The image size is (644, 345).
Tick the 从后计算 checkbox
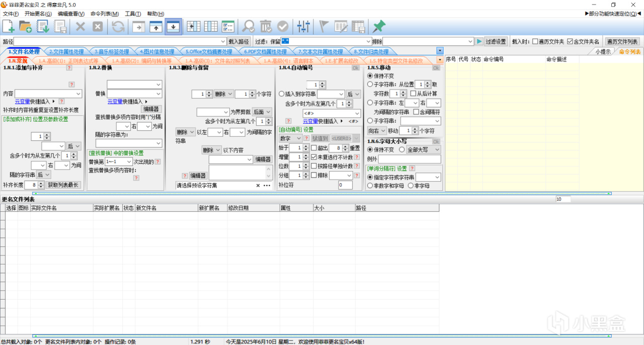coord(414,94)
